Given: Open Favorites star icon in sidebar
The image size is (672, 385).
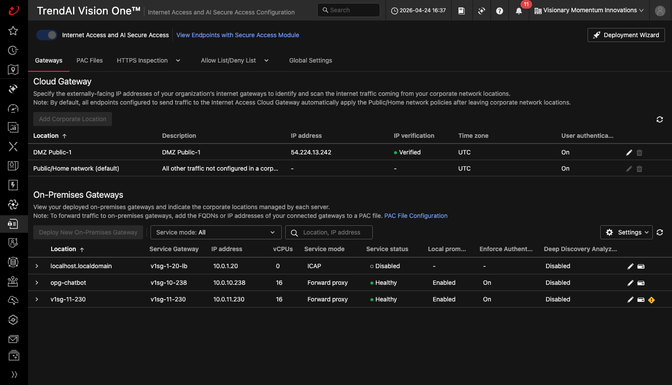Looking at the screenshot, I should (13, 31).
